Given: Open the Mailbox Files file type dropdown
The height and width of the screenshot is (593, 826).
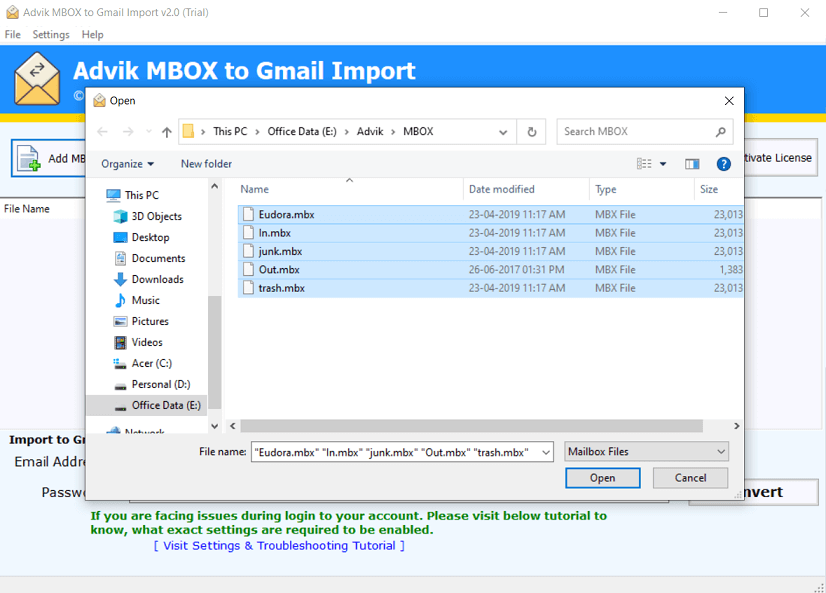Looking at the screenshot, I should (646, 451).
